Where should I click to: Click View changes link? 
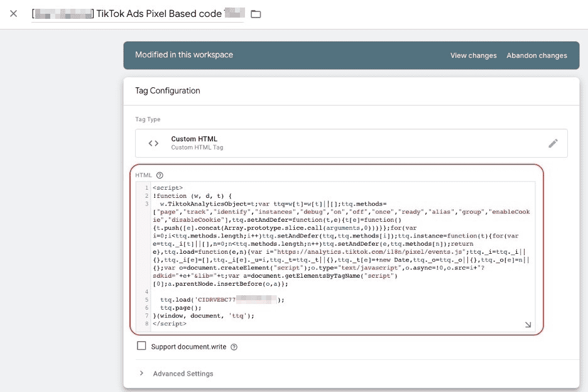tap(473, 55)
